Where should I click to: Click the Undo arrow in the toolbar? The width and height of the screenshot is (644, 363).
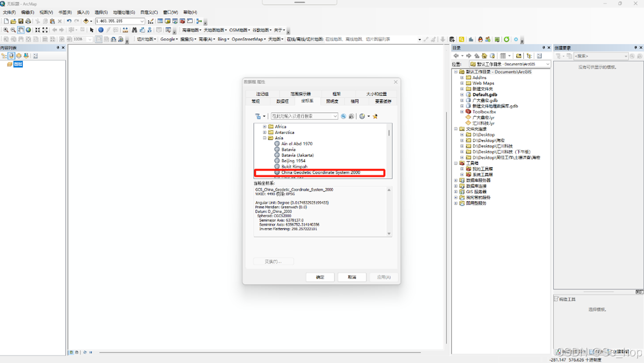(x=69, y=21)
